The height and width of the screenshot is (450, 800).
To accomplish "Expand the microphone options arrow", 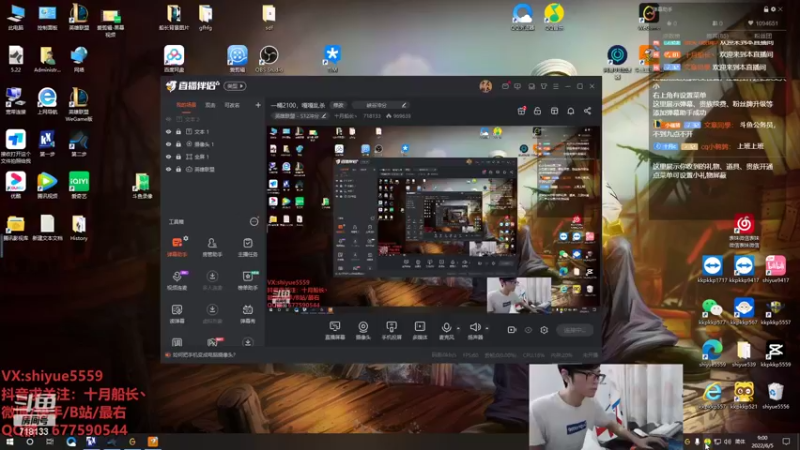I will [x=458, y=329].
